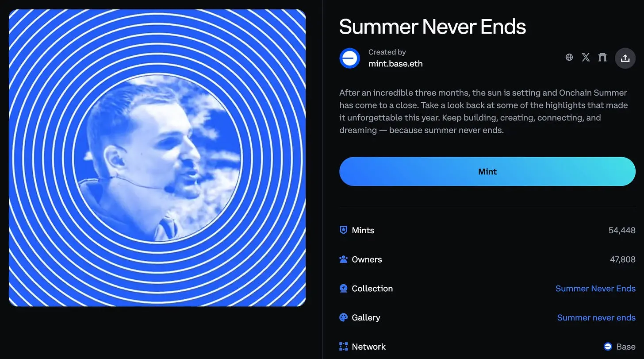Click the Summer Never Ends title
This screenshot has height=359, width=644.
(433, 27)
